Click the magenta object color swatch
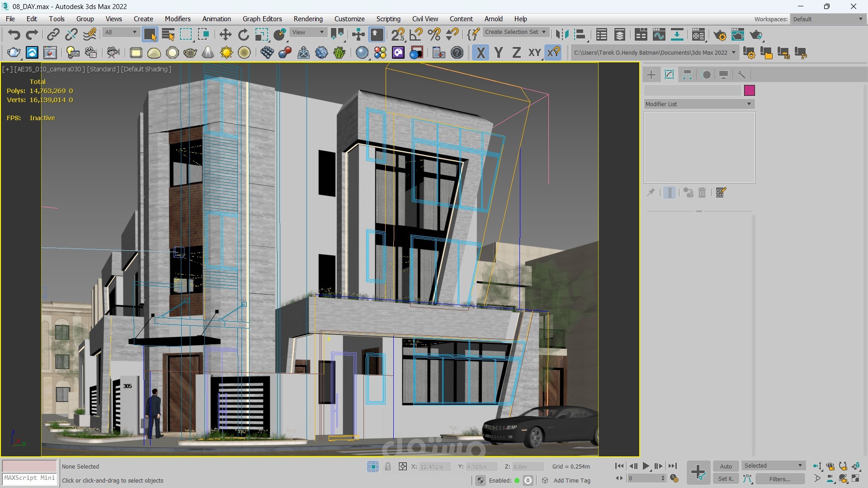The width and height of the screenshot is (868, 488). click(x=749, y=90)
